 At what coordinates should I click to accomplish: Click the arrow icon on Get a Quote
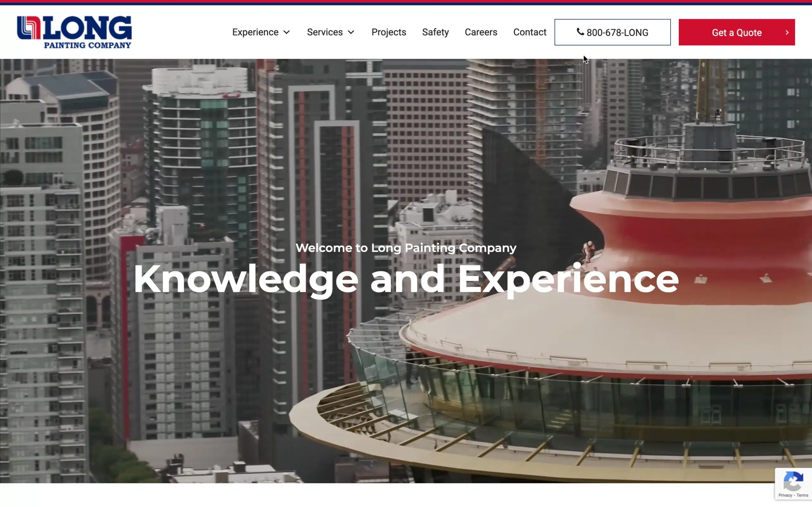click(787, 33)
